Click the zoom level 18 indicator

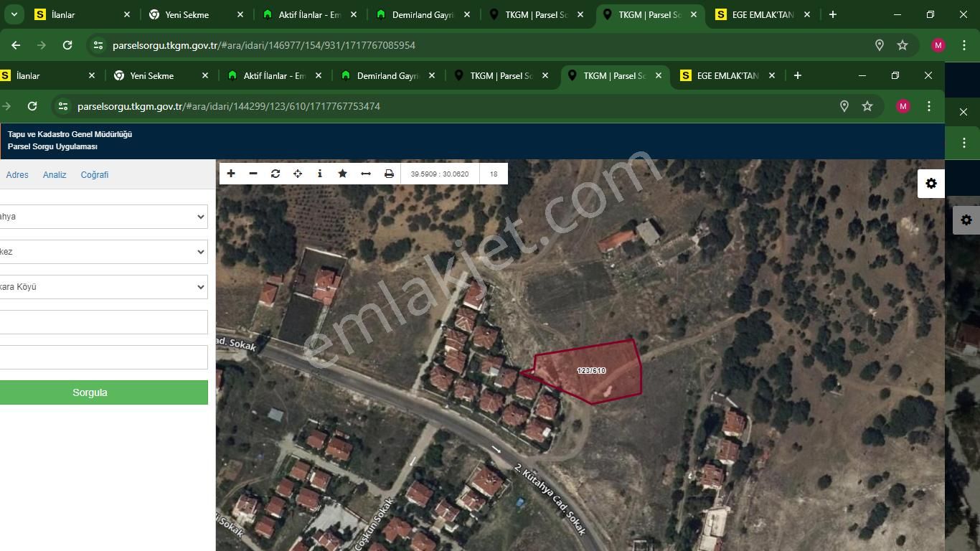tap(494, 174)
